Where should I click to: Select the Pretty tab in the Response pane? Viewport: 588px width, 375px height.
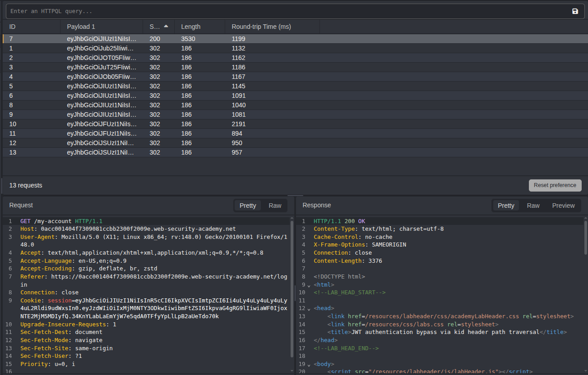506,206
